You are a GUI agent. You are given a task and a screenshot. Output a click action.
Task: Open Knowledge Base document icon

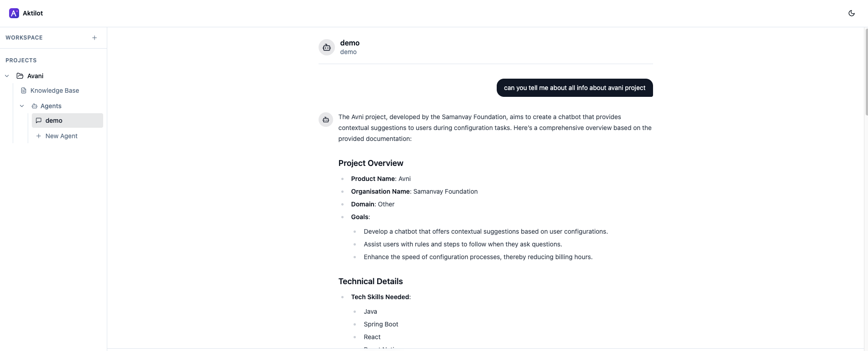24,90
